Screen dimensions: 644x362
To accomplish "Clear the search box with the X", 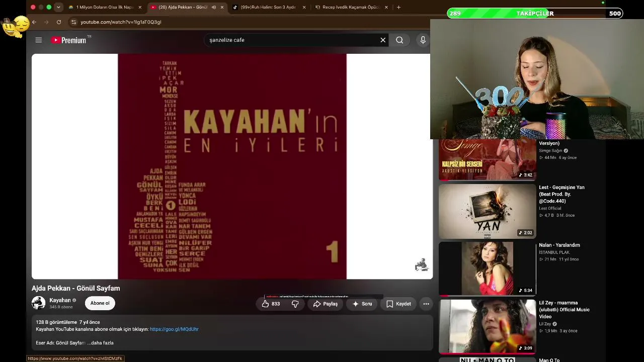I will [x=383, y=40].
